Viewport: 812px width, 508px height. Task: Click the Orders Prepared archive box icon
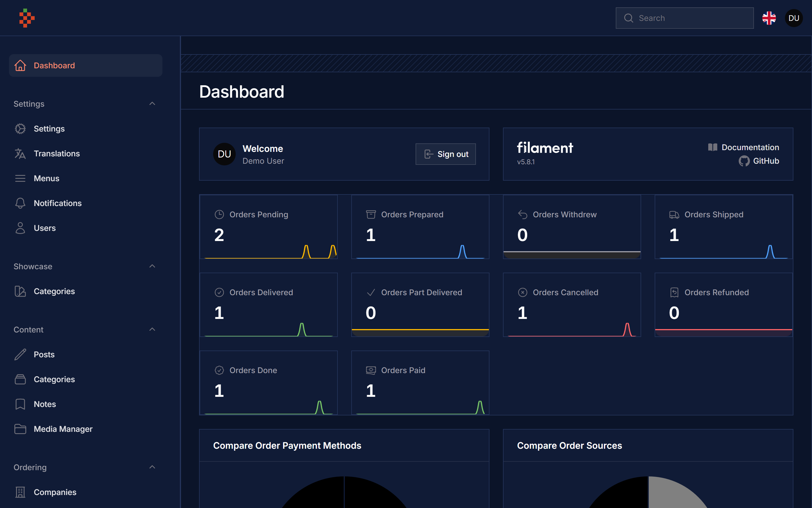(x=371, y=214)
